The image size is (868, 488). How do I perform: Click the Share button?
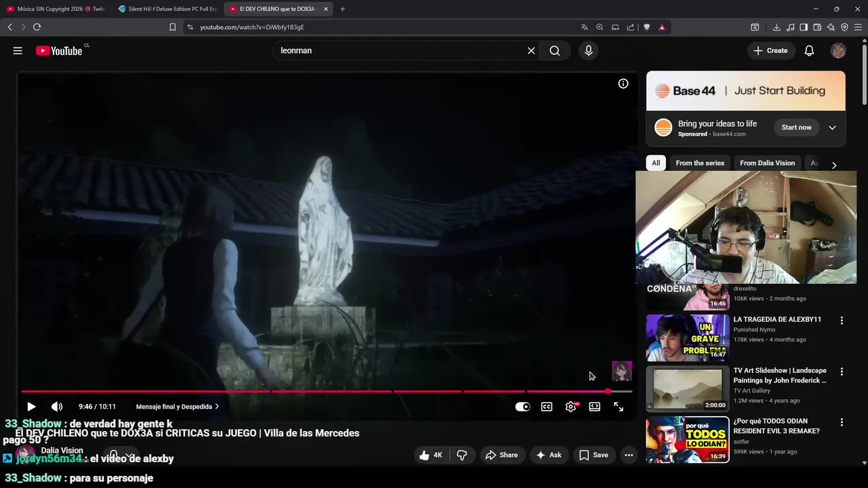pyautogui.click(x=501, y=455)
